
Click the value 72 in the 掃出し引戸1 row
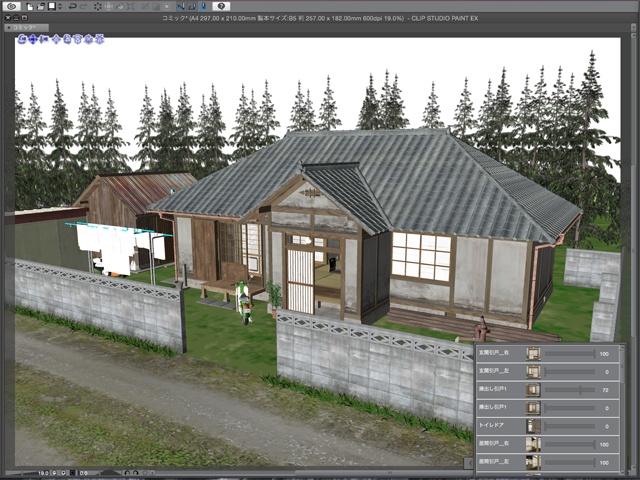point(605,390)
